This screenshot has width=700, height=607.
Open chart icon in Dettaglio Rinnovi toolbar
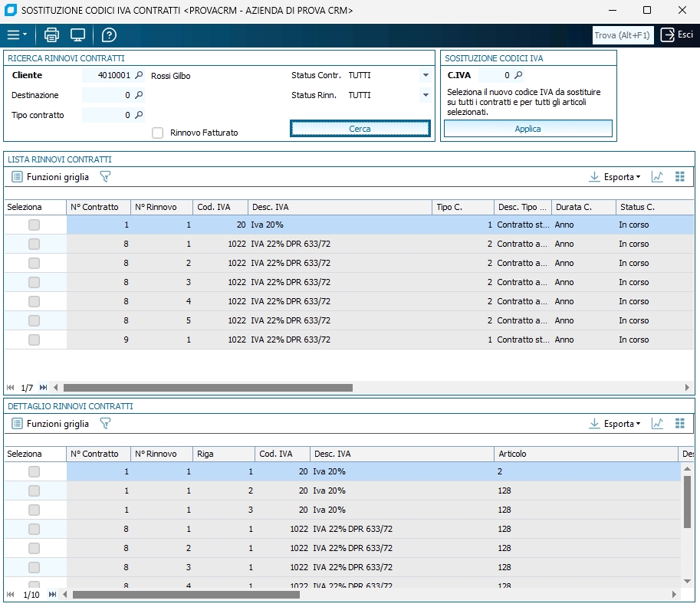click(657, 424)
